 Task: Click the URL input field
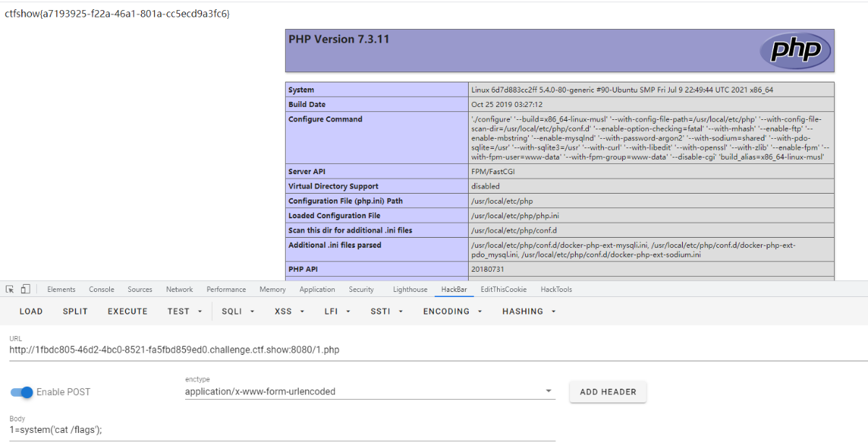tap(438, 350)
